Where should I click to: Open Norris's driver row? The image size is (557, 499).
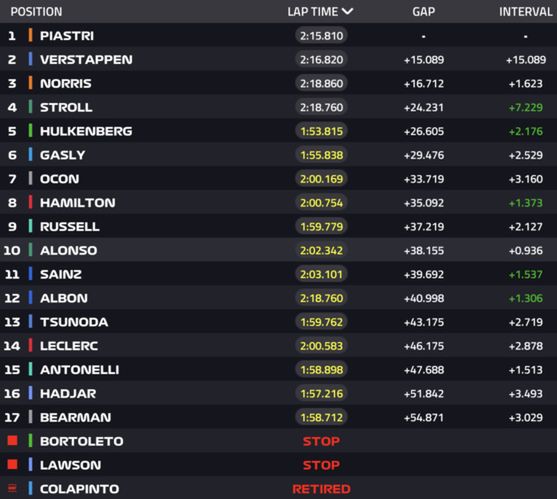point(278,83)
